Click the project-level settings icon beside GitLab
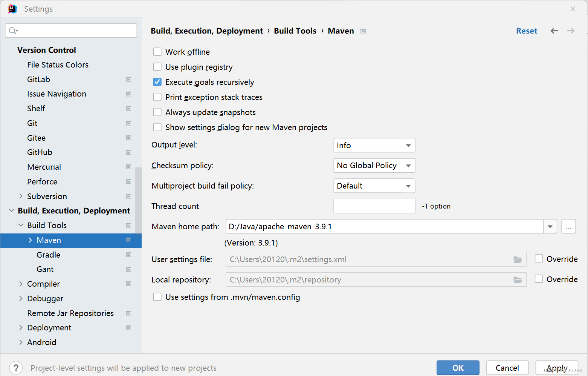 128,80
